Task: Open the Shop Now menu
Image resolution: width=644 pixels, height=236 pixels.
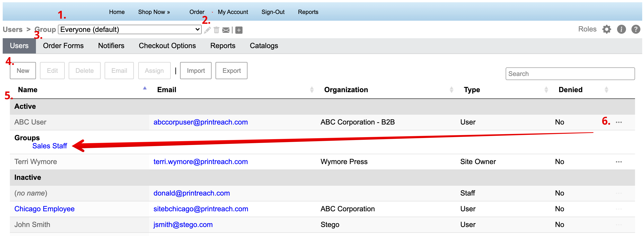Action: [x=154, y=12]
